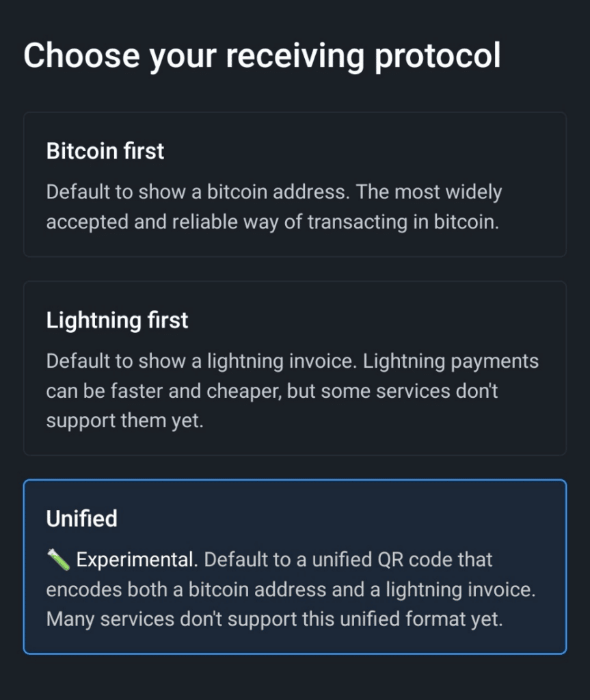Tap "Default to show a lightning invoice" sentence

202,360
